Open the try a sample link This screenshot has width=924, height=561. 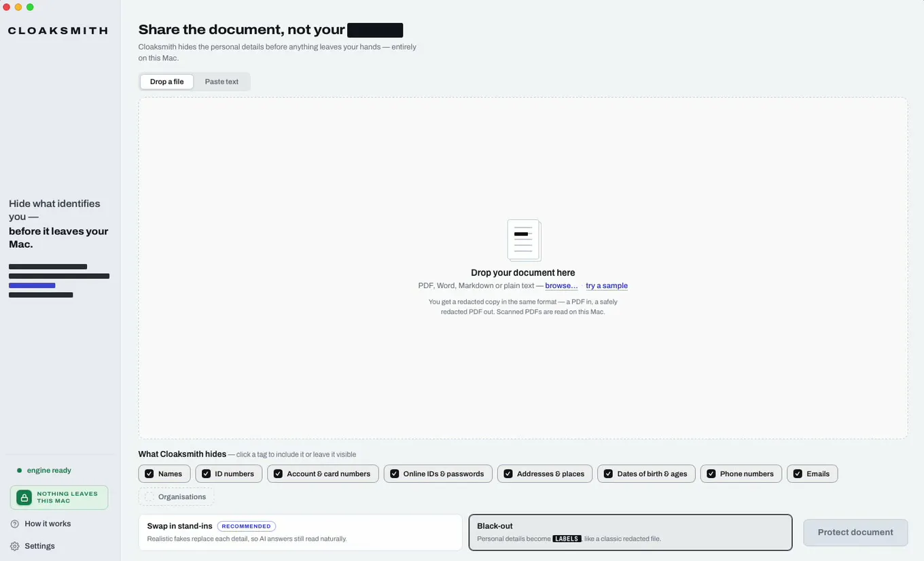click(x=607, y=286)
